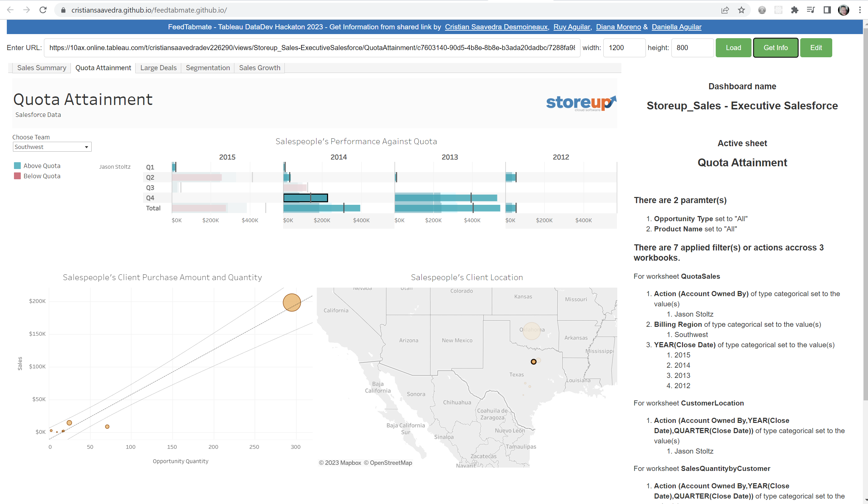Click the storeup logo image
Viewport: 868px width, 504px height.
[581, 103]
